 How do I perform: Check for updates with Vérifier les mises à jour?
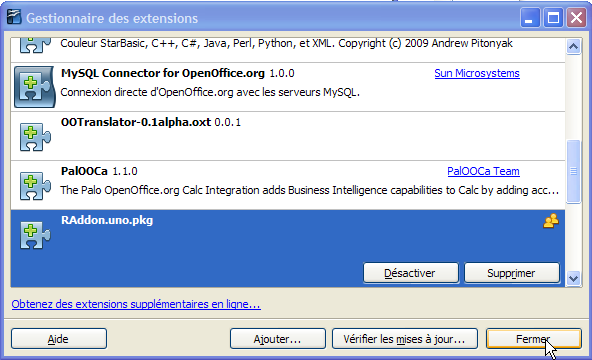(x=405, y=339)
